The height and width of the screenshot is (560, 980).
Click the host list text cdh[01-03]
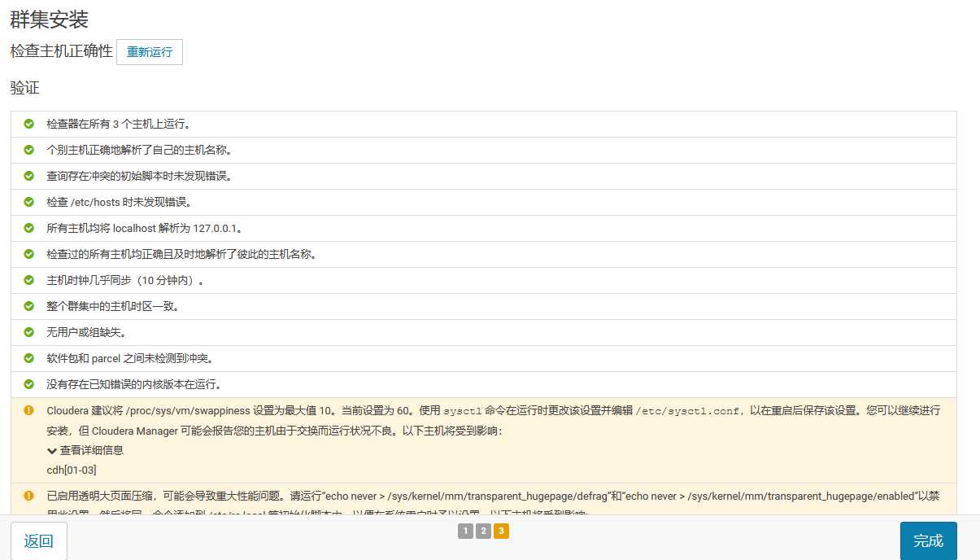[x=72, y=470]
